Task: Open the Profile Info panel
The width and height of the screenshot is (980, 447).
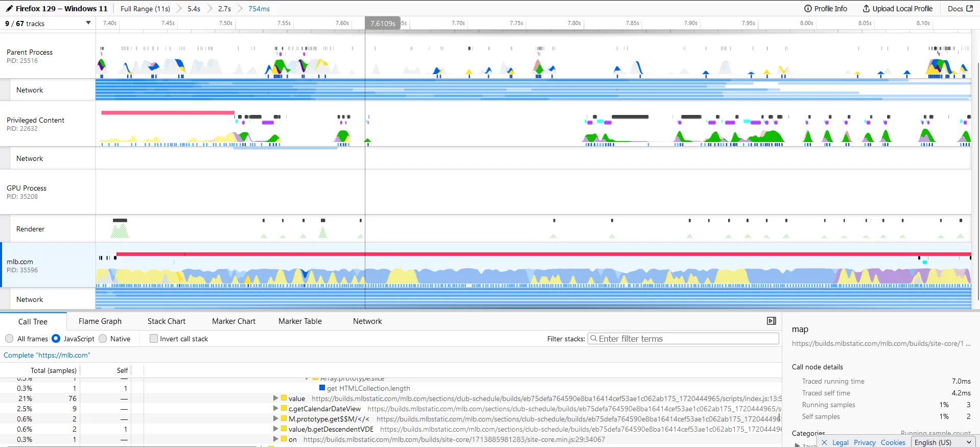Action: point(825,9)
